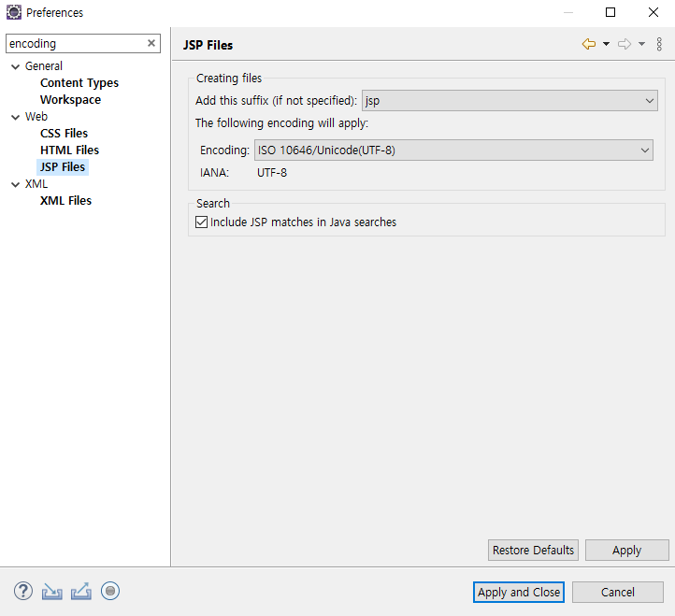675x616 pixels.
Task: Click the oomph preference recorder icon
Action: point(110,591)
